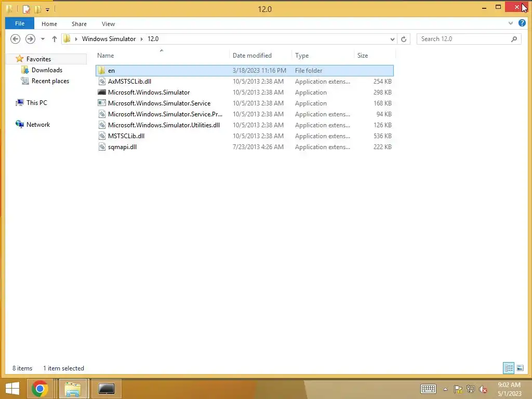Expand breadcrumb arrow after Windows Simulator
Screen dimensions: 532x399
141,39
